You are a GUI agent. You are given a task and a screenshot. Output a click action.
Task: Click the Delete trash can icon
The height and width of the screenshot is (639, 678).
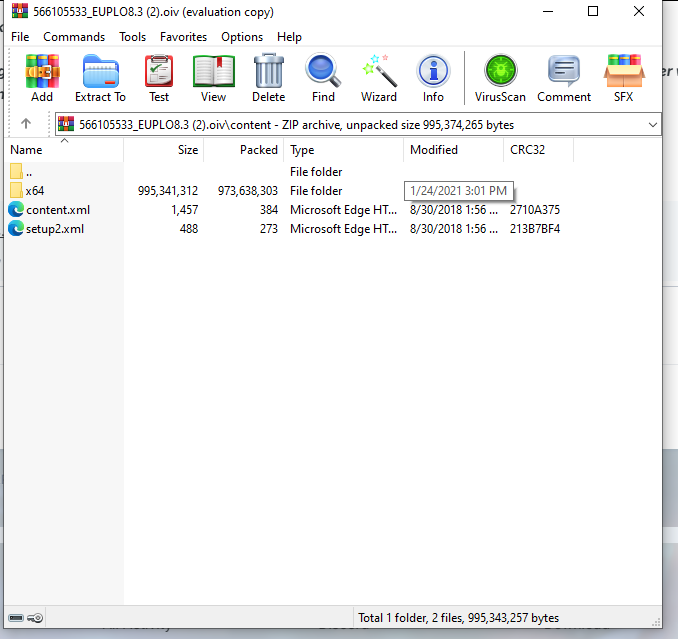tap(269, 71)
